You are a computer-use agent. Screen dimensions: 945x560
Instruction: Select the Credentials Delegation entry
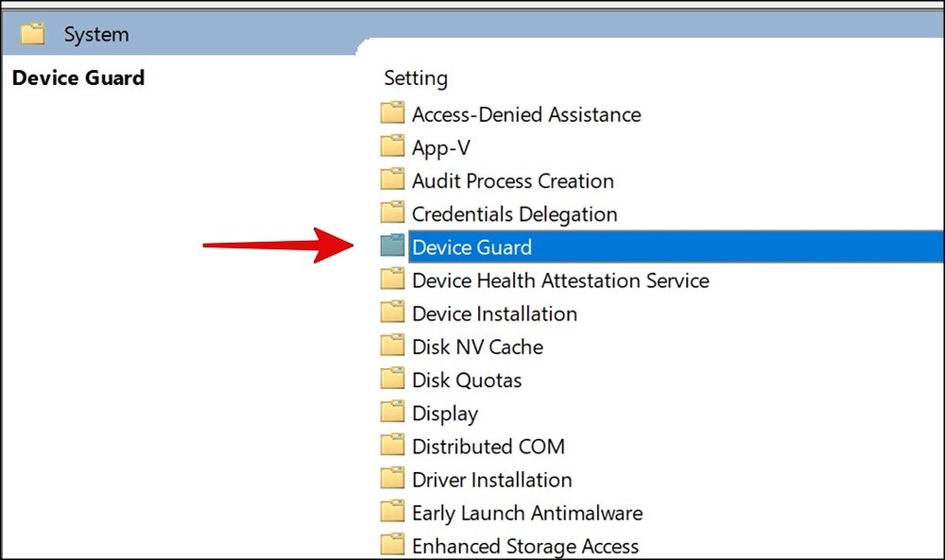pos(514,214)
